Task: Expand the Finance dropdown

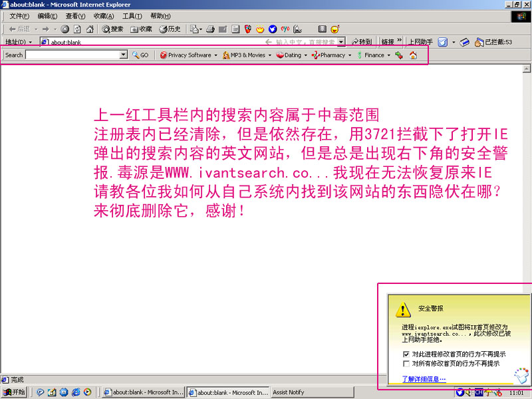Action: pos(389,55)
